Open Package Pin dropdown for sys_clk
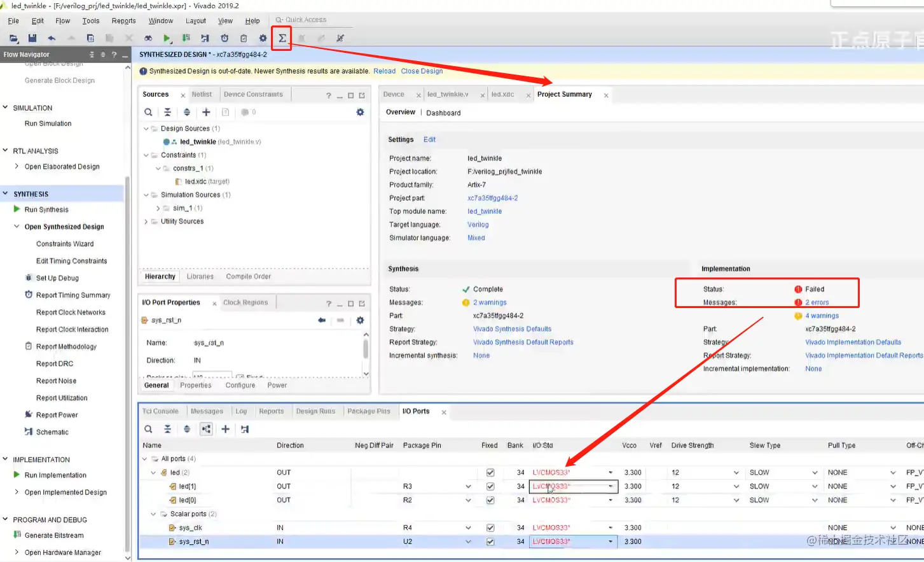This screenshot has width=924, height=562. 469,528
